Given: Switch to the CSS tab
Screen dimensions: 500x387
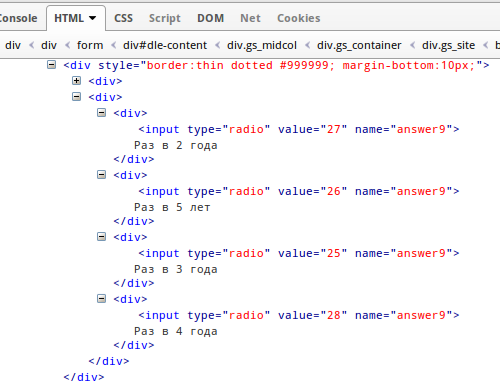Looking at the screenshot, I should click(123, 18).
